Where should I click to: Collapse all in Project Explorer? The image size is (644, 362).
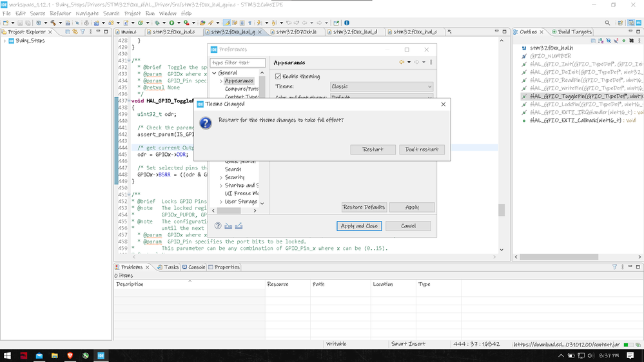[x=68, y=32]
